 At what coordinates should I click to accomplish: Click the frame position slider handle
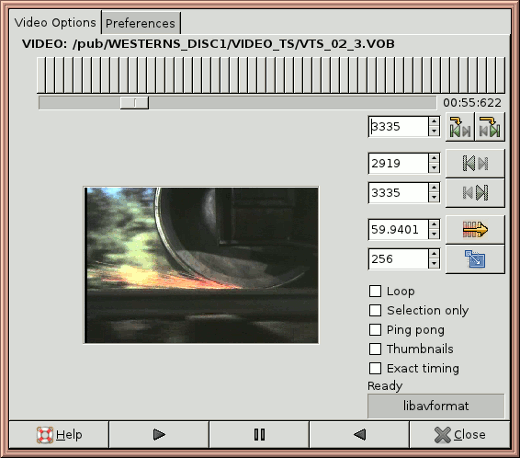[x=134, y=103]
